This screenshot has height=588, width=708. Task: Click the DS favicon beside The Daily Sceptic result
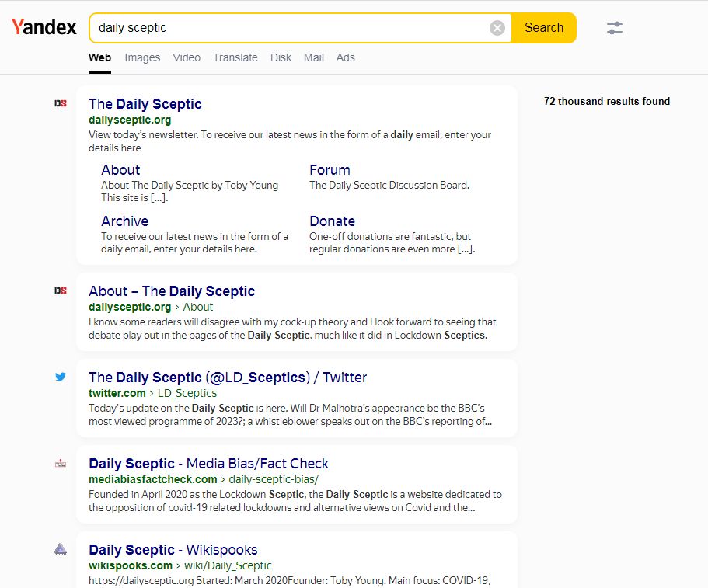[61, 103]
